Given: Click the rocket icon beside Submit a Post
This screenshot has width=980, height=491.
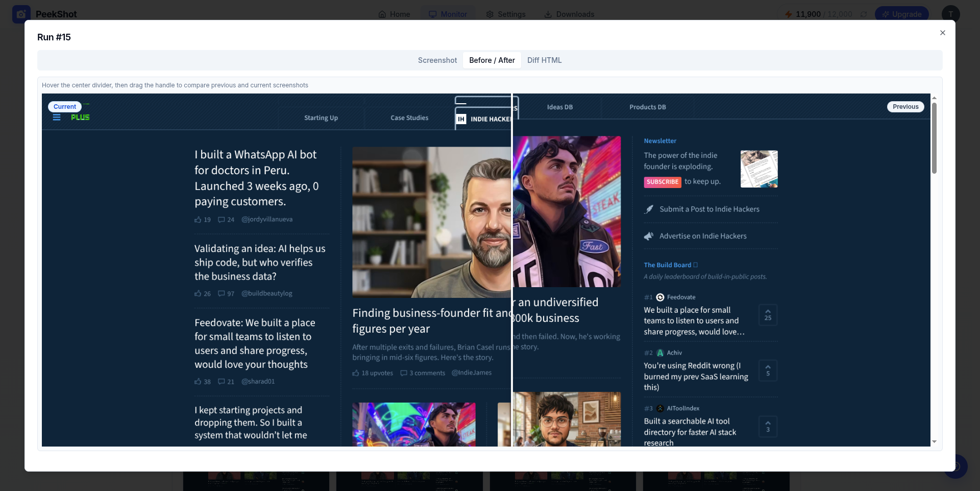Looking at the screenshot, I should [x=649, y=209].
